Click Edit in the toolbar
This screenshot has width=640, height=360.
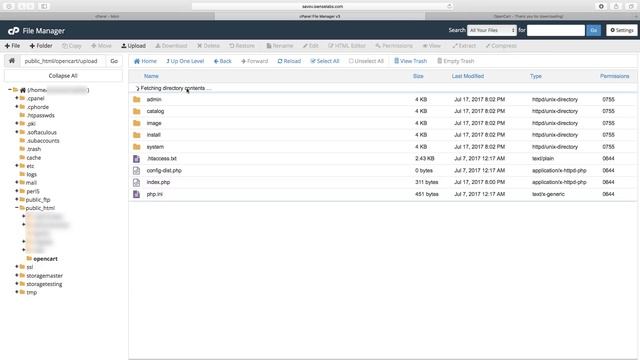pos(311,46)
